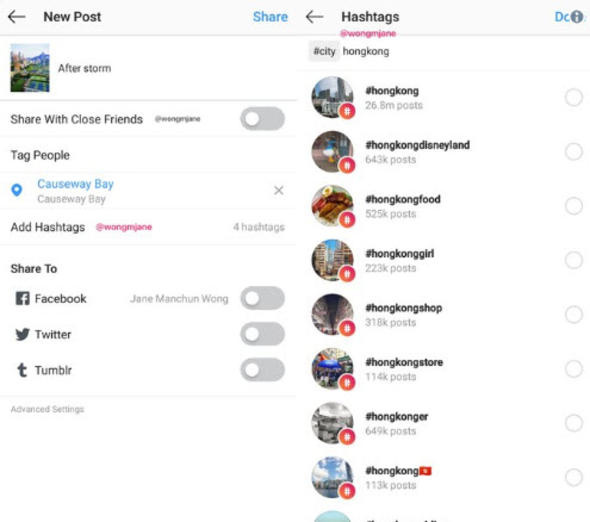Click the info icon near Done
Image resolution: width=590 pixels, height=522 pixels.
[577, 17]
